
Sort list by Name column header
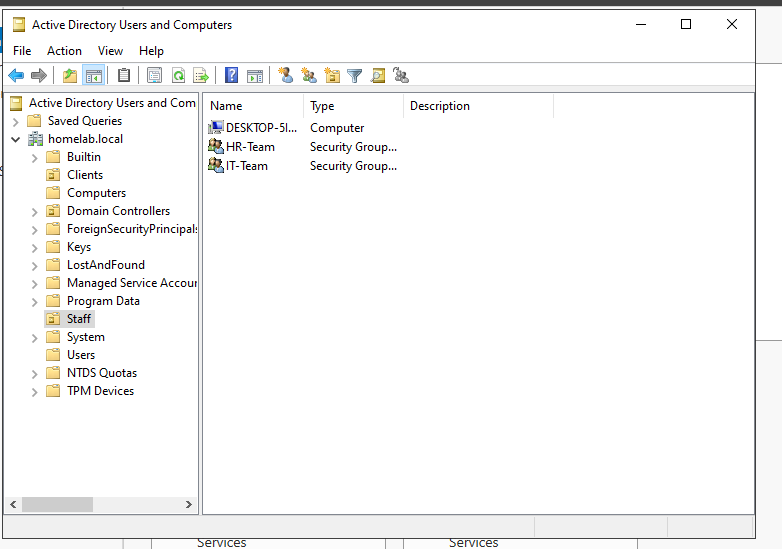click(x=254, y=106)
